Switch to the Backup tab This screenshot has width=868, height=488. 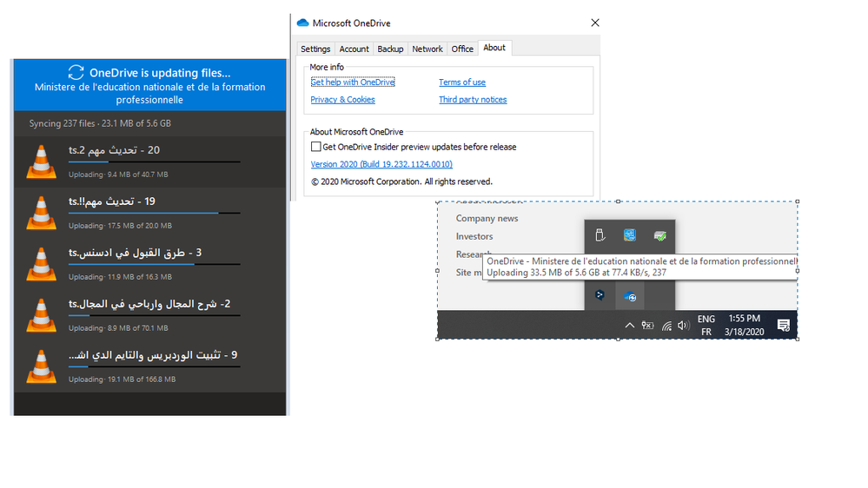[x=390, y=49]
